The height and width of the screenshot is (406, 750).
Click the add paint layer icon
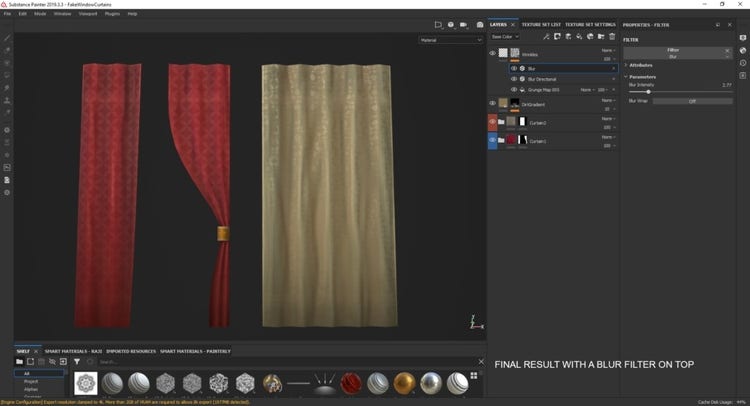(568, 36)
